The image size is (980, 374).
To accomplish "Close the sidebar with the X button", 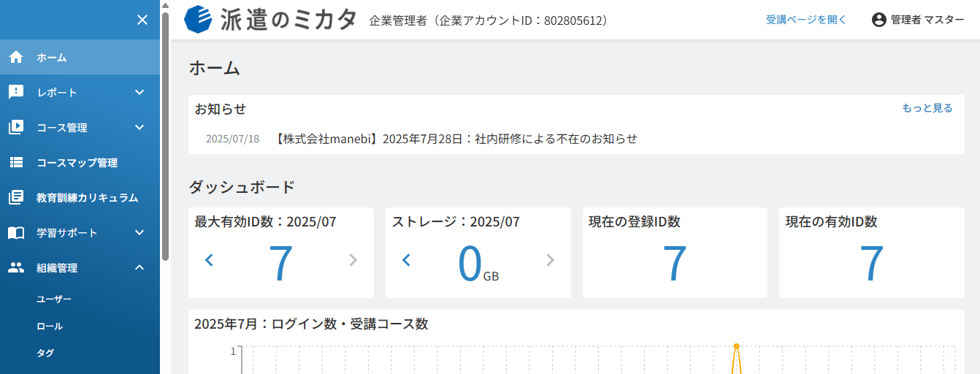I will pyautogui.click(x=142, y=20).
